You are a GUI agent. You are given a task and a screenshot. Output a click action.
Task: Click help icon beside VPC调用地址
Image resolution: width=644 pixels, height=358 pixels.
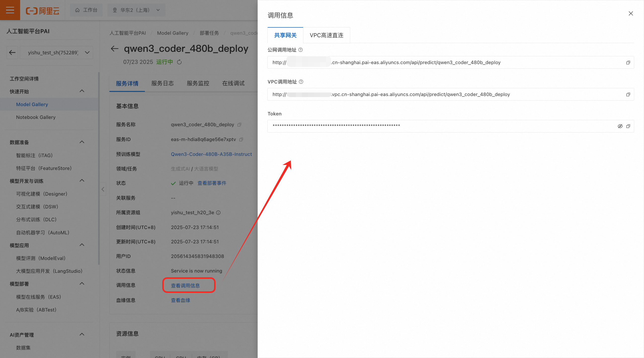coord(301,82)
